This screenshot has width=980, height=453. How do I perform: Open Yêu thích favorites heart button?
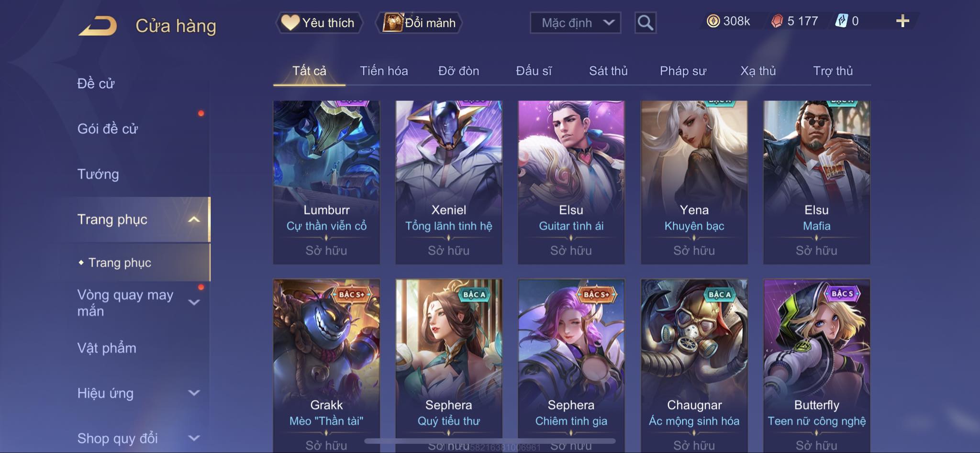click(318, 22)
